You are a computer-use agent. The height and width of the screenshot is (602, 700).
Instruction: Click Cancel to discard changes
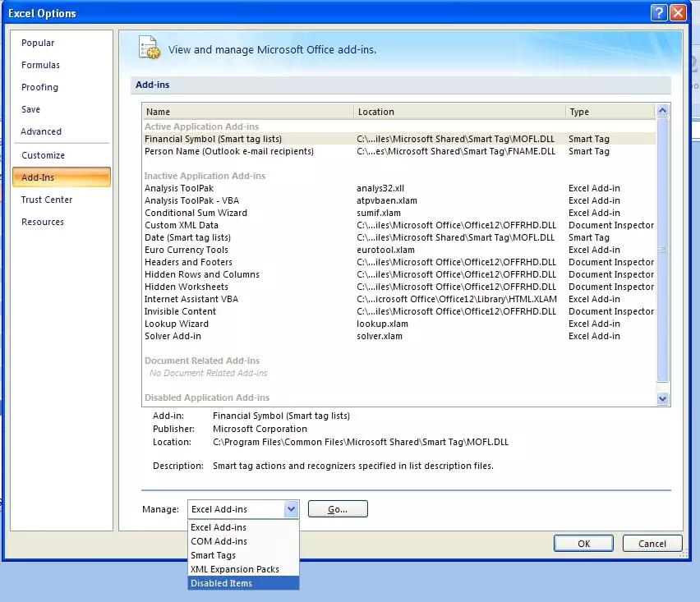[652, 543]
